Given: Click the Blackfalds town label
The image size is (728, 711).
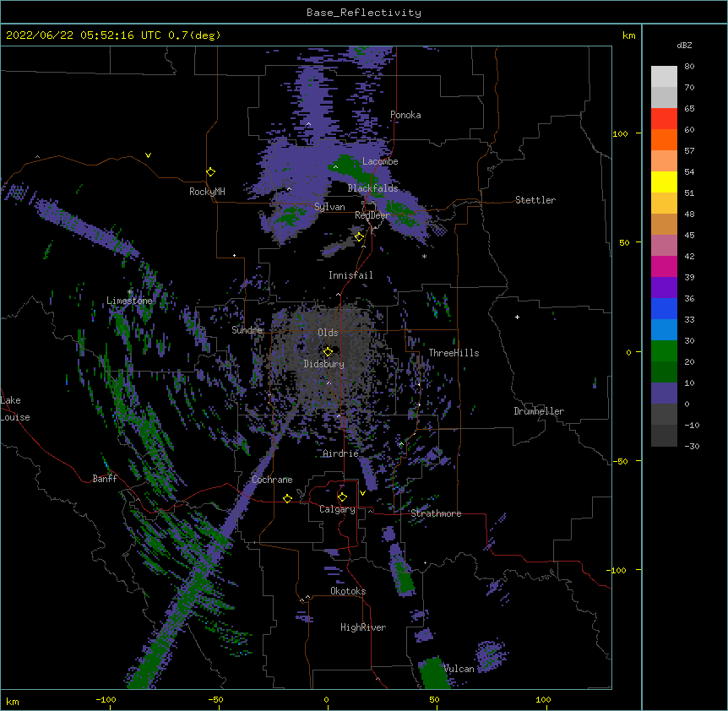Looking at the screenshot, I should [372, 188].
